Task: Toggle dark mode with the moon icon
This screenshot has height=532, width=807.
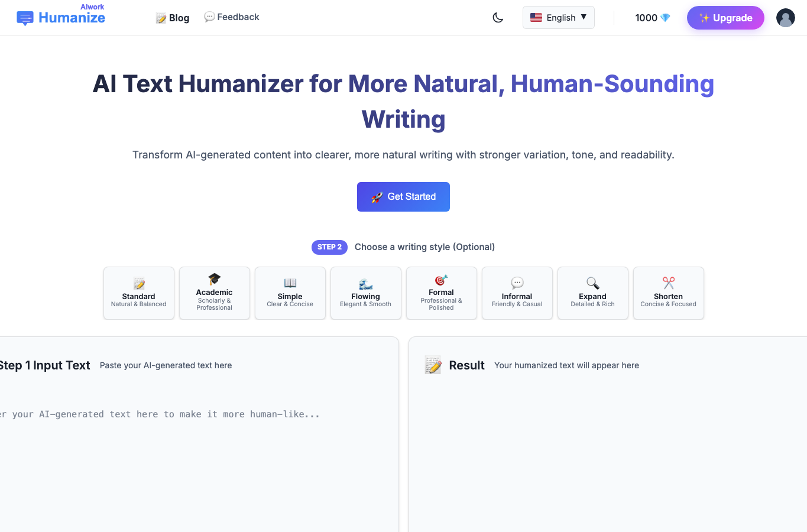Action: coord(498,18)
